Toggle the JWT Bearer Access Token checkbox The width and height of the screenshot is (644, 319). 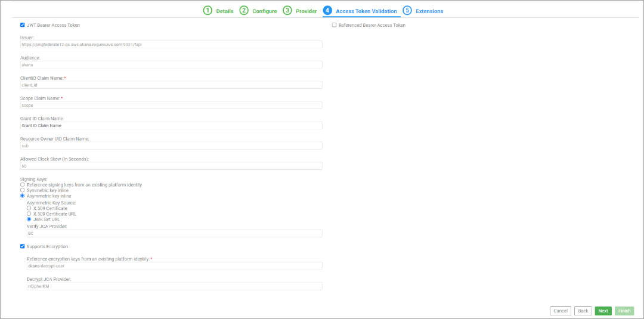[x=23, y=25]
